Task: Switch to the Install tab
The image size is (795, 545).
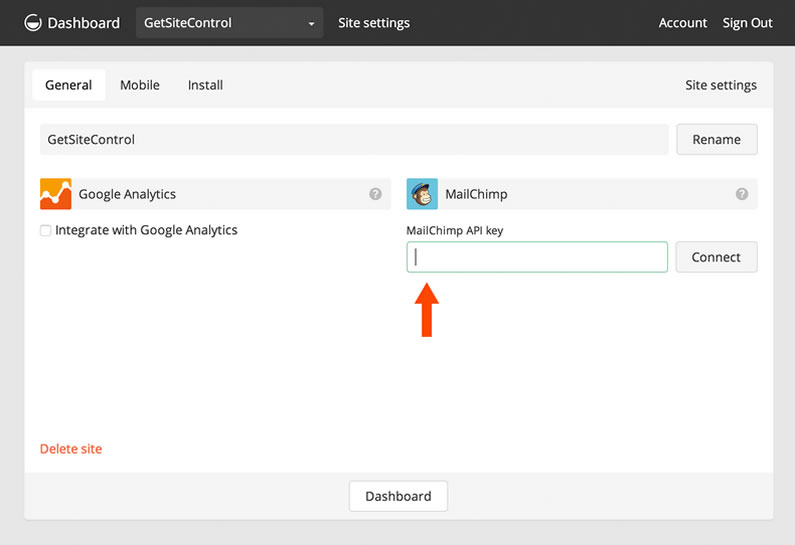Action: [205, 85]
